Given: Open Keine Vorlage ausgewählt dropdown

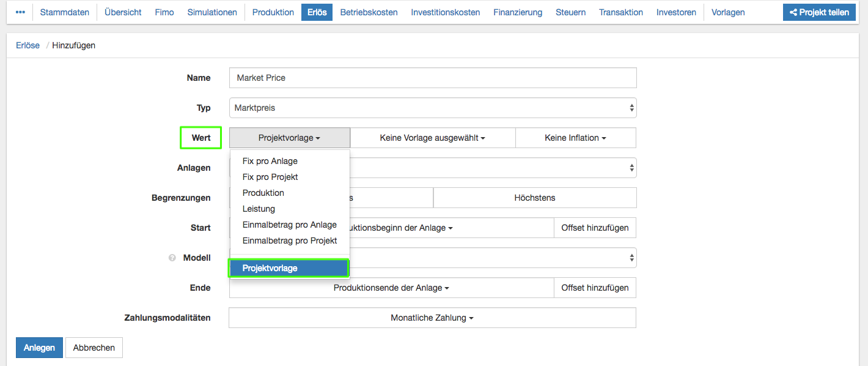Looking at the screenshot, I should 432,138.
